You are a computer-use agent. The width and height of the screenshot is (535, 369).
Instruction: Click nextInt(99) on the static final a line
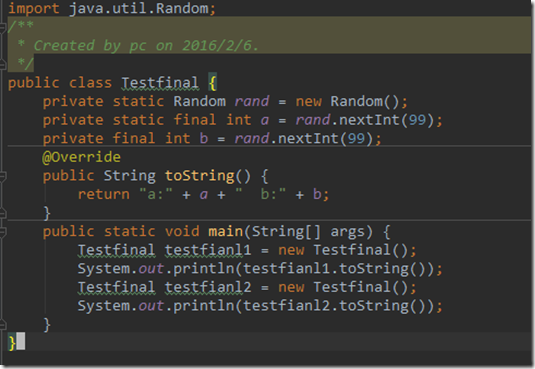[386, 120]
